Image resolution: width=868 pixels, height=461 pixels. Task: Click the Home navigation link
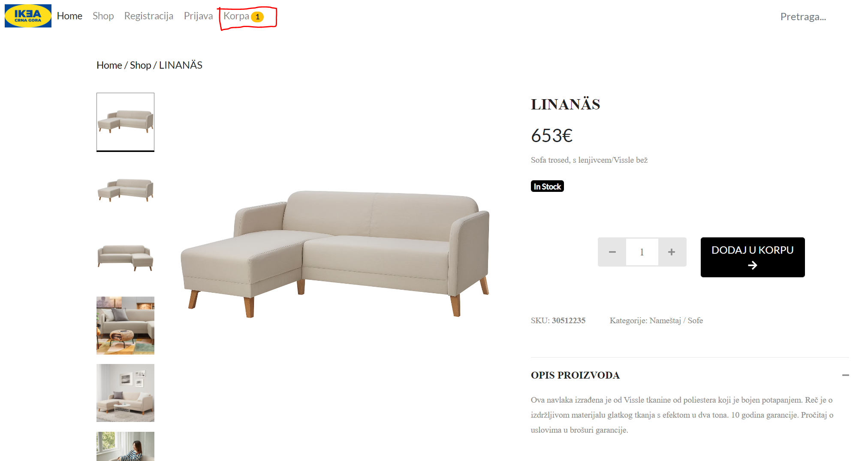click(x=69, y=16)
